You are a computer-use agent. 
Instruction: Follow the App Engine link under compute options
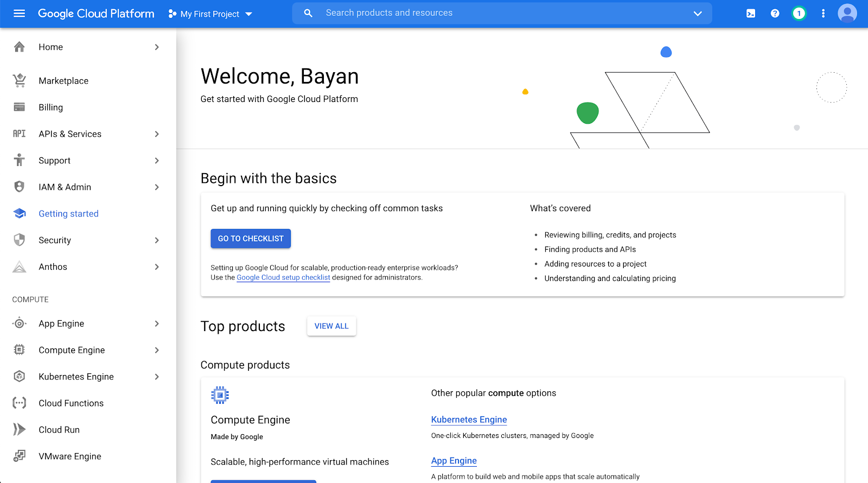(x=454, y=461)
